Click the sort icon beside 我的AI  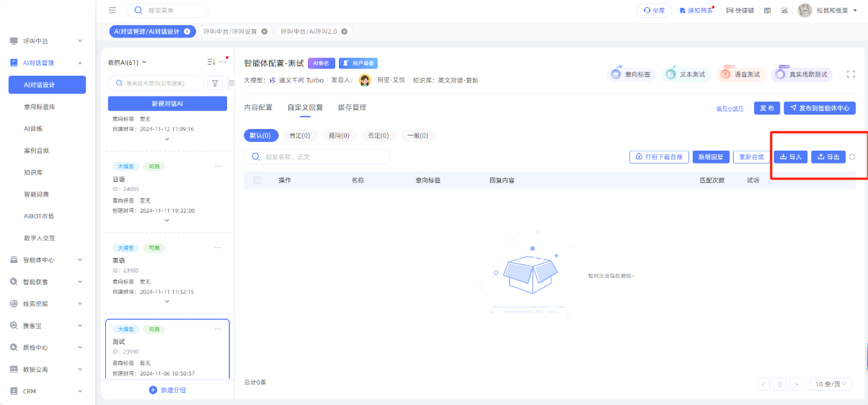[x=211, y=62]
